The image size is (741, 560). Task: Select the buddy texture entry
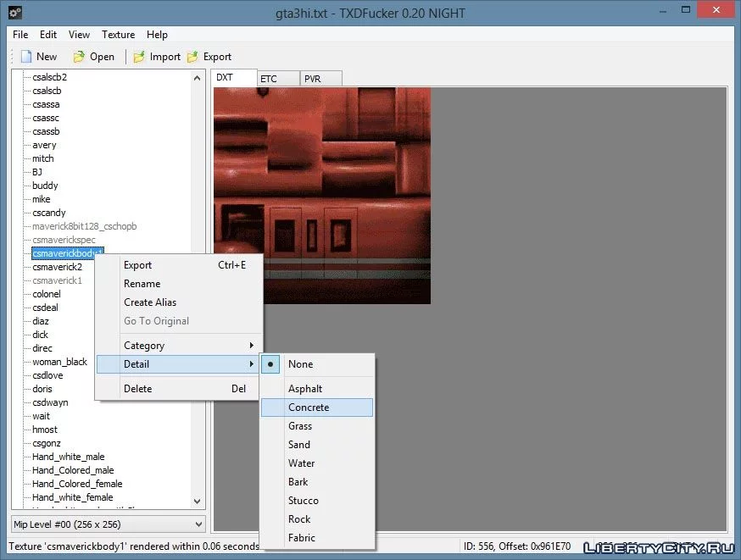click(45, 186)
